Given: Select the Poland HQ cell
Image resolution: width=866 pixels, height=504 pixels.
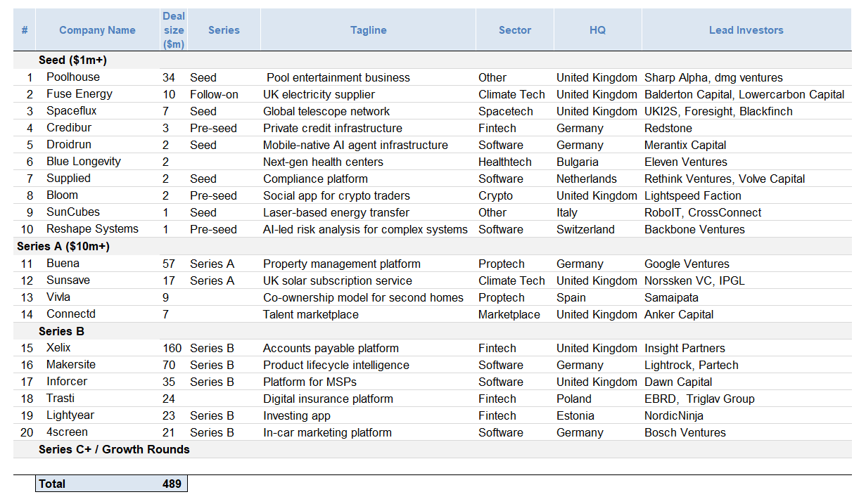Looking at the screenshot, I should 574,399.
